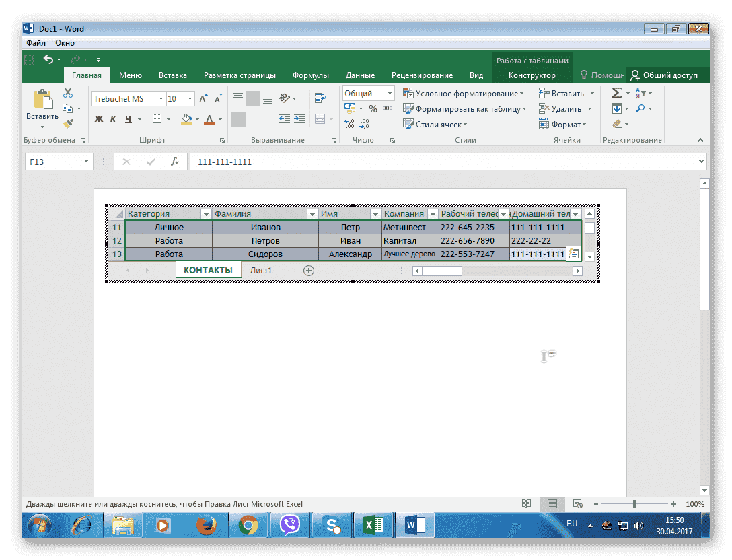
Task: Click the AutoSum sigma icon
Action: [x=616, y=93]
